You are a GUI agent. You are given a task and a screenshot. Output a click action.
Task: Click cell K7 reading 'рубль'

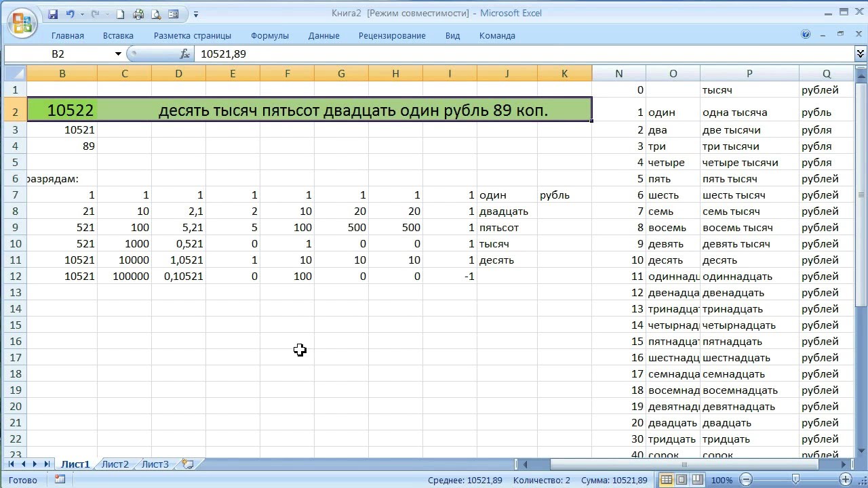pos(564,195)
